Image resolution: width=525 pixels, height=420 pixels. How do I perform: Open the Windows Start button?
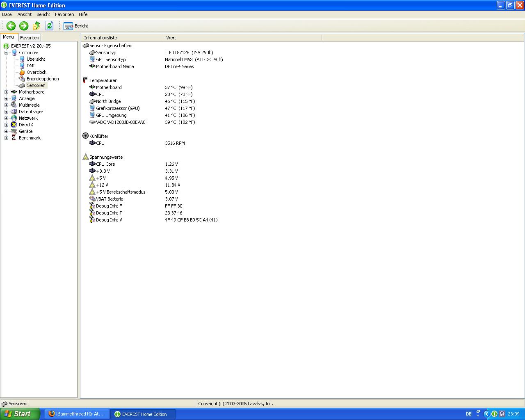coord(20,414)
